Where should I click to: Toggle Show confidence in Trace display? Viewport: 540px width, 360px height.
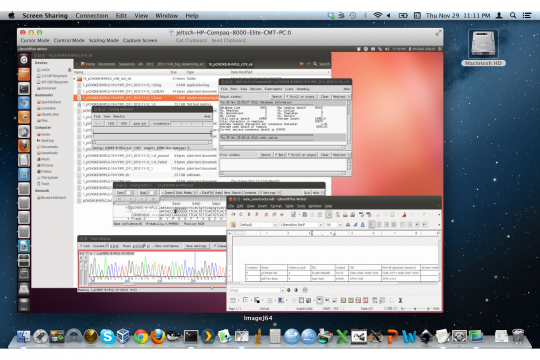point(166,246)
